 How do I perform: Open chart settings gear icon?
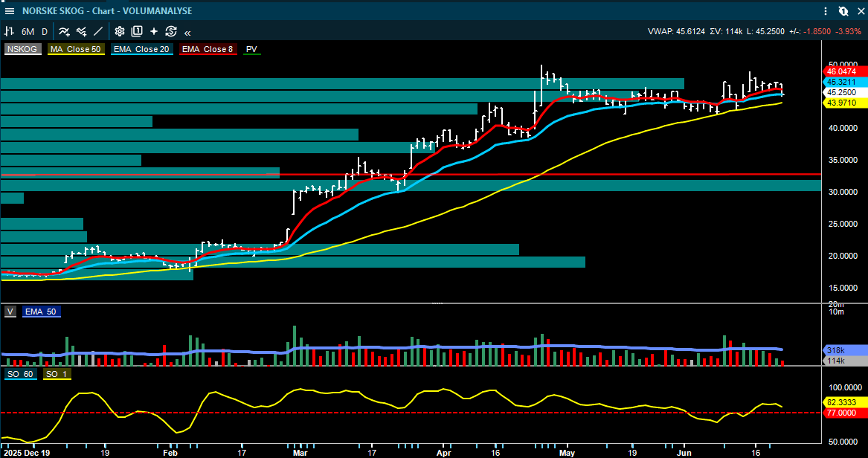tap(120, 31)
